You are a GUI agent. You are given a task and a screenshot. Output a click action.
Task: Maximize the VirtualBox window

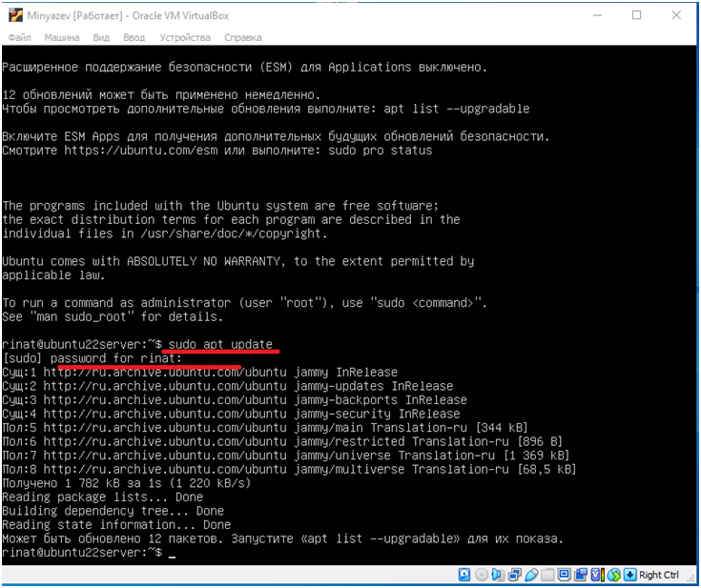click(x=637, y=15)
